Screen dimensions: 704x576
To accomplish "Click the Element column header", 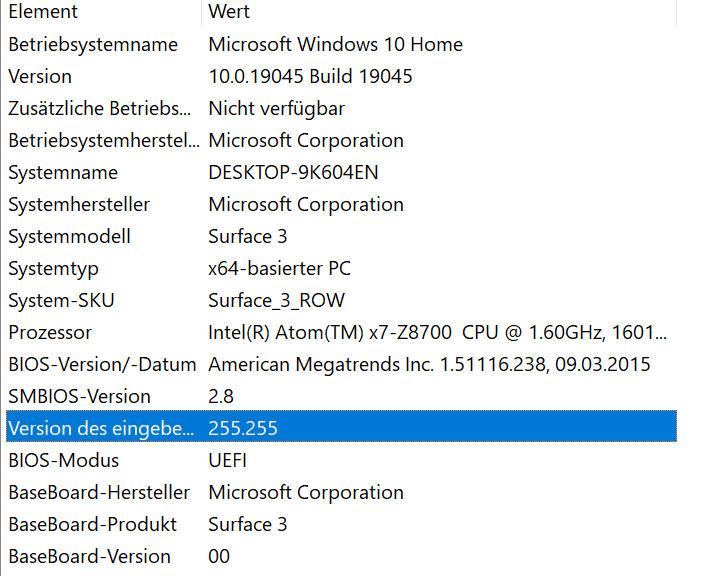I will pos(43,12).
